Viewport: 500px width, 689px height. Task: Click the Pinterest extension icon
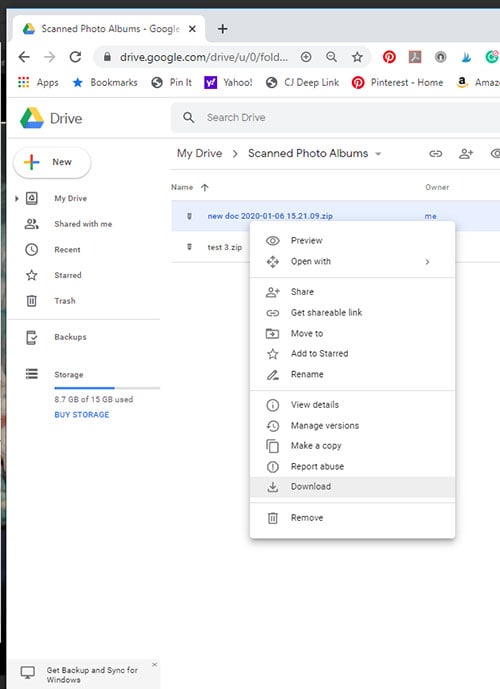(x=389, y=57)
